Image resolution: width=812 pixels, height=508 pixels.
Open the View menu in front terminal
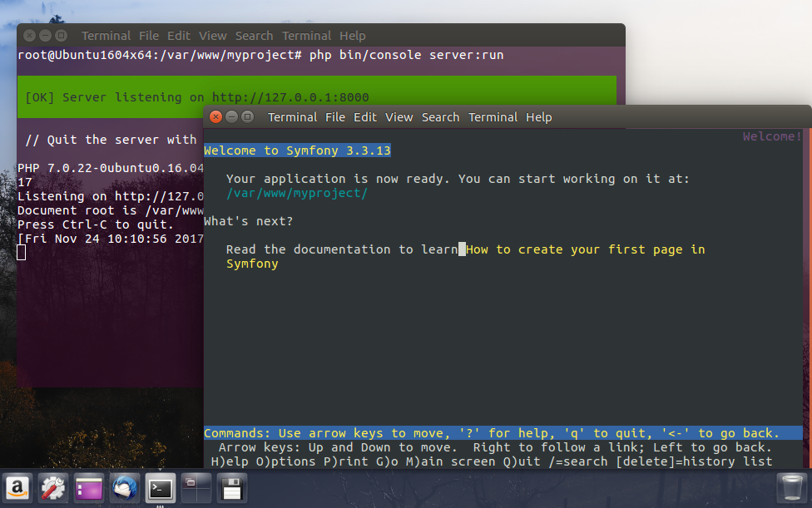pyautogui.click(x=399, y=117)
